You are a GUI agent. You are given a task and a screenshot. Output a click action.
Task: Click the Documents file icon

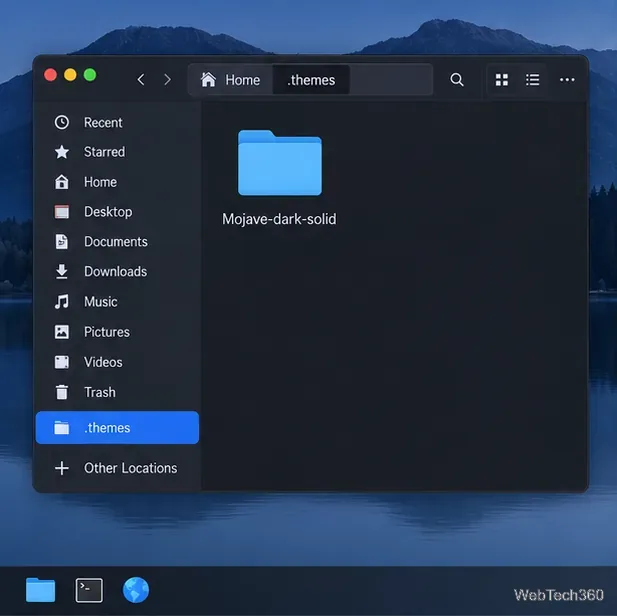[x=62, y=242]
